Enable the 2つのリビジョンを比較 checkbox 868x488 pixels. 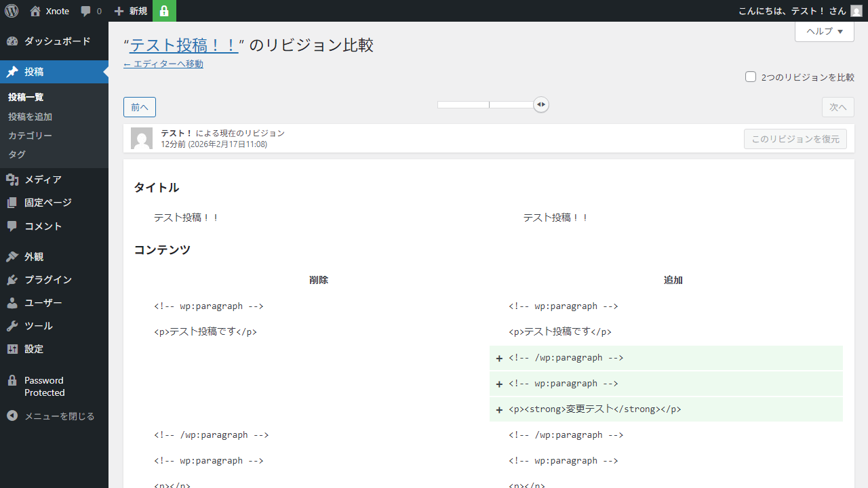[751, 77]
